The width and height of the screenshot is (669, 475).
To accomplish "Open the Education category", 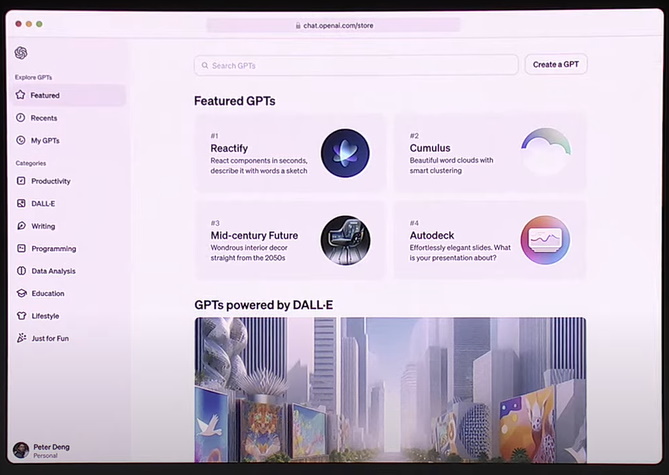I will 47,293.
